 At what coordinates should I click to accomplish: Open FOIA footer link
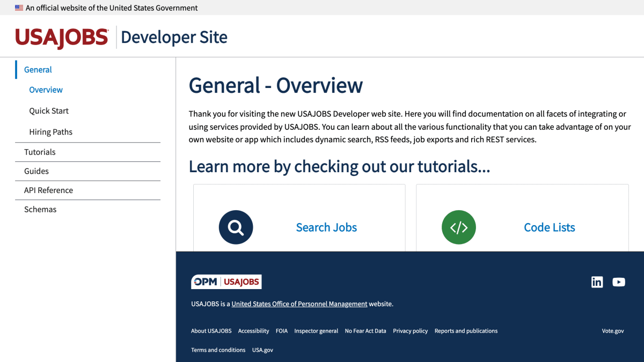[282, 331]
